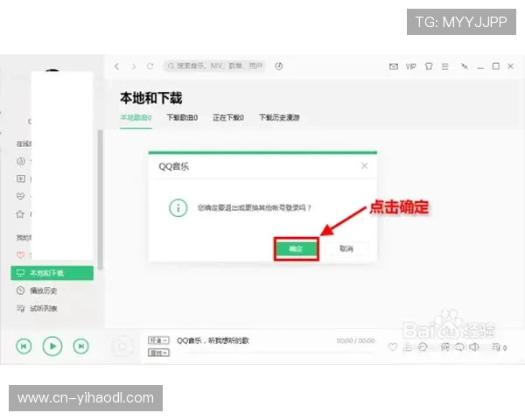525x420 pixels.
Task: Open the song recognition icon beside search
Action: [278, 66]
